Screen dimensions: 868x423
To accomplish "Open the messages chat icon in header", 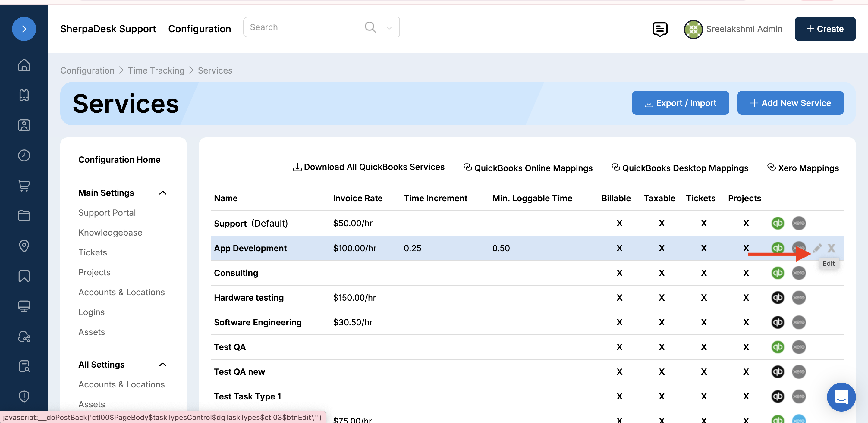I will pos(659,29).
